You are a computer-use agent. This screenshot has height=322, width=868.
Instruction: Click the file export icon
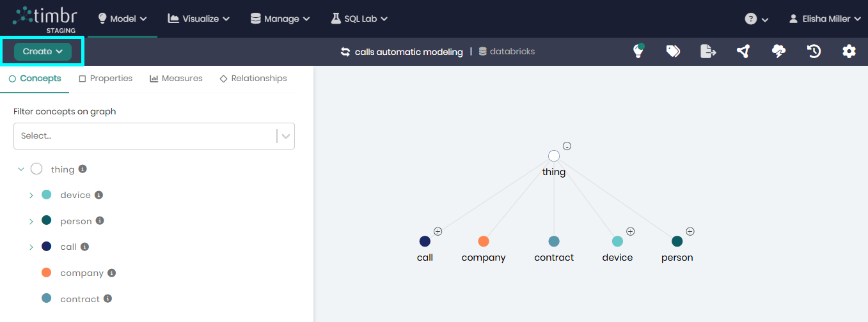[708, 52]
